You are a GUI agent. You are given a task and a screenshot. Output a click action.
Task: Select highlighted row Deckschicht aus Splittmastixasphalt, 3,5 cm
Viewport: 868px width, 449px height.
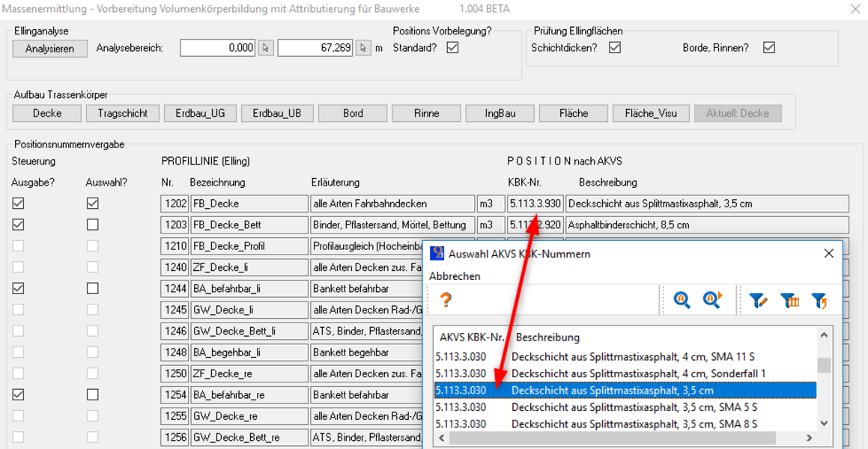(x=625, y=391)
